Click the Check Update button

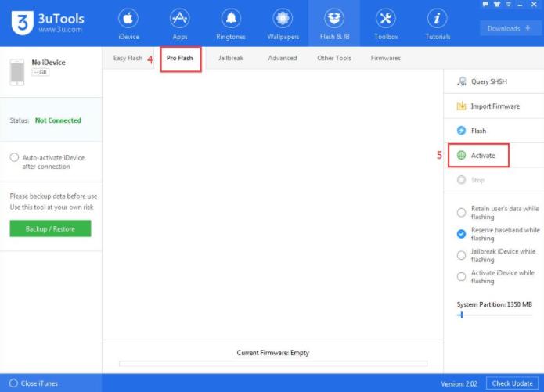(512, 383)
